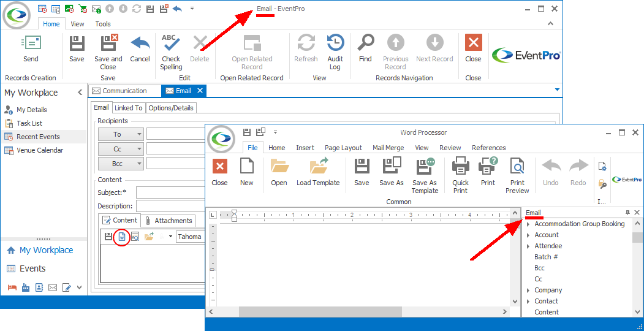Open the Communication document tab
This screenshot has height=331, width=644.
pyautogui.click(x=124, y=91)
